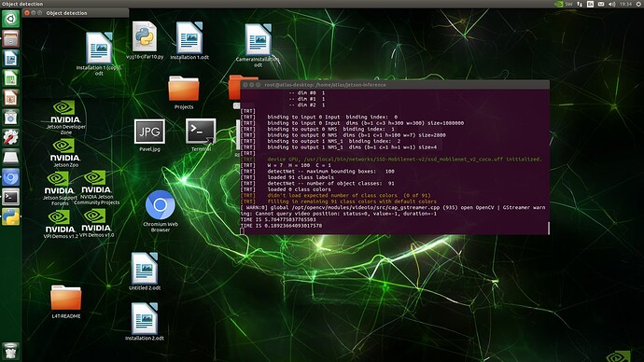This screenshot has height=362, width=644.
Task: Launch VPI Demos v1.2 shortcut
Action: pyautogui.click(x=61, y=224)
